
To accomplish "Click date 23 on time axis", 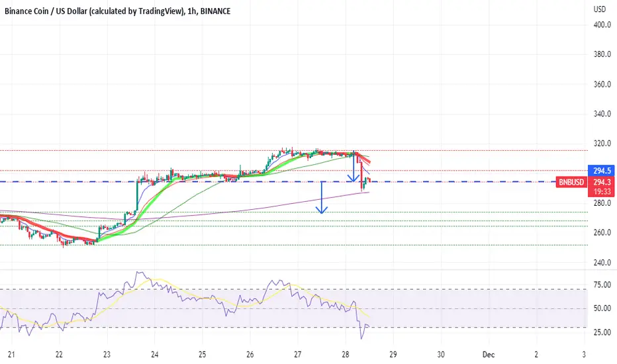I will click(x=107, y=355).
